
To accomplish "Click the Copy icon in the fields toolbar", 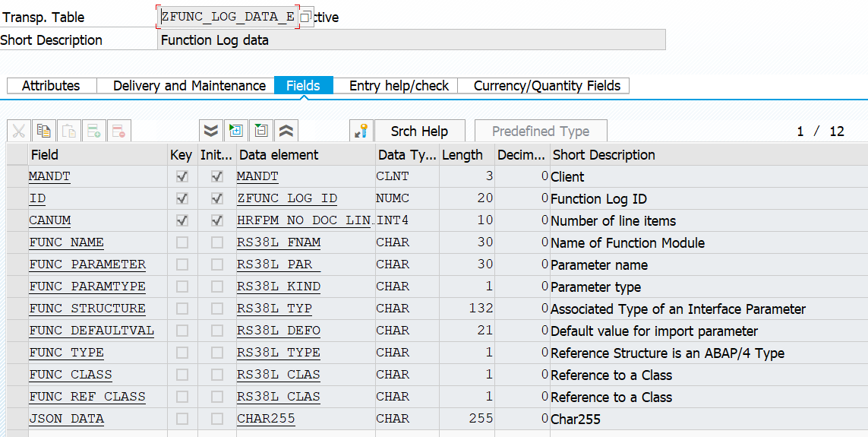I will click(x=44, y=131).
